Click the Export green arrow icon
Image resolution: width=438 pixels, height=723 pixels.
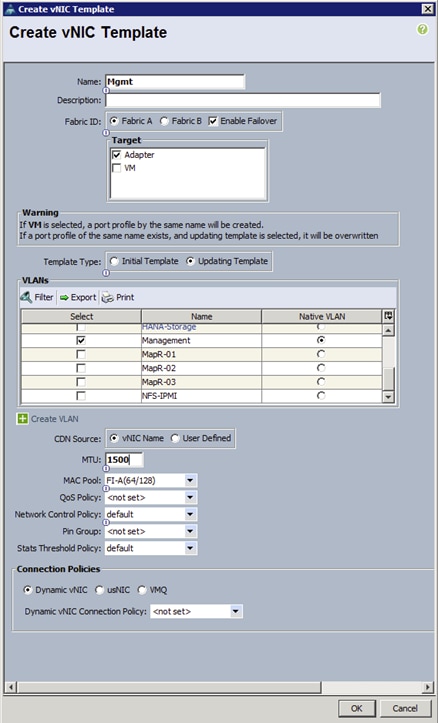point(64,298)
